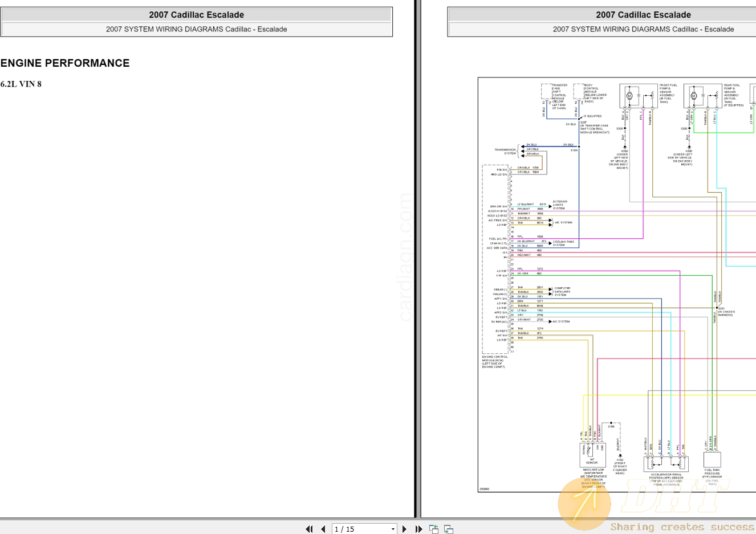Click the Engine Control Module label
Screen dimensions: 756x534
(x=494, y=362)
